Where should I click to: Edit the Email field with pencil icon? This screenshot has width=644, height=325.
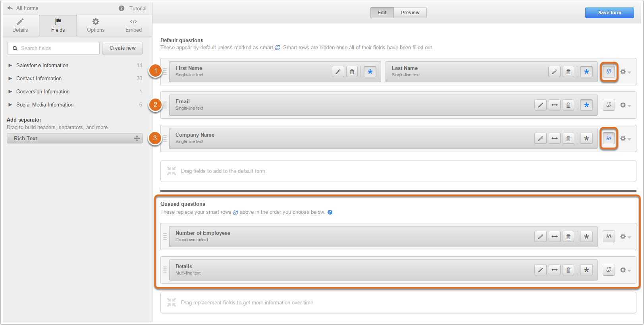(540, 105)
